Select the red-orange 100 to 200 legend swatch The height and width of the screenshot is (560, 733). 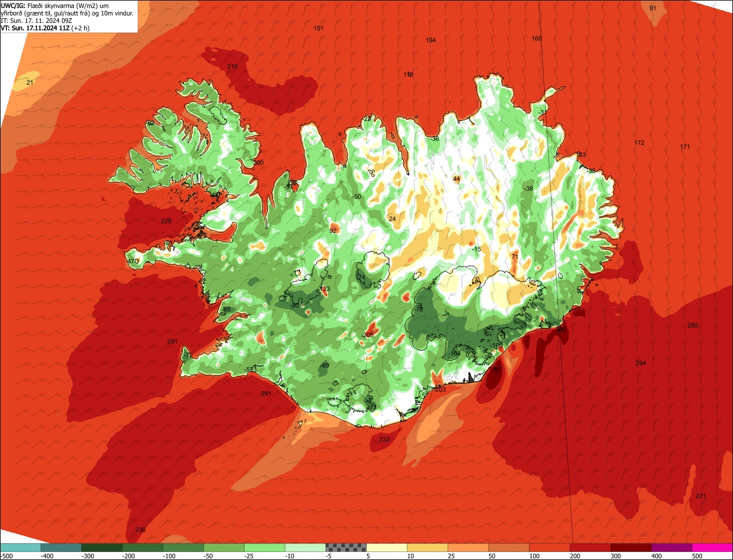549,547
